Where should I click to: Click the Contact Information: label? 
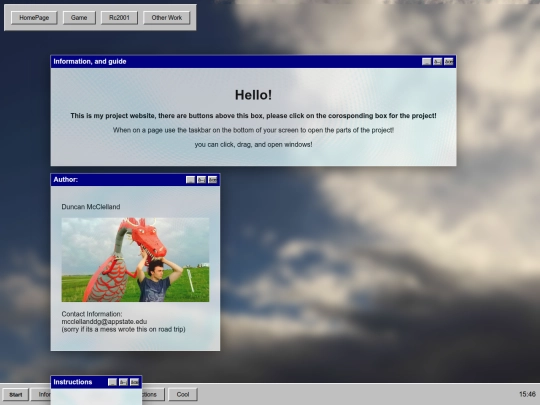coord(92,314)
